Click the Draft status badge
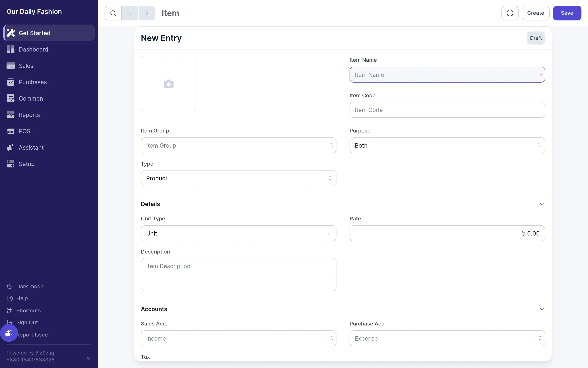 tap(536, 38)
